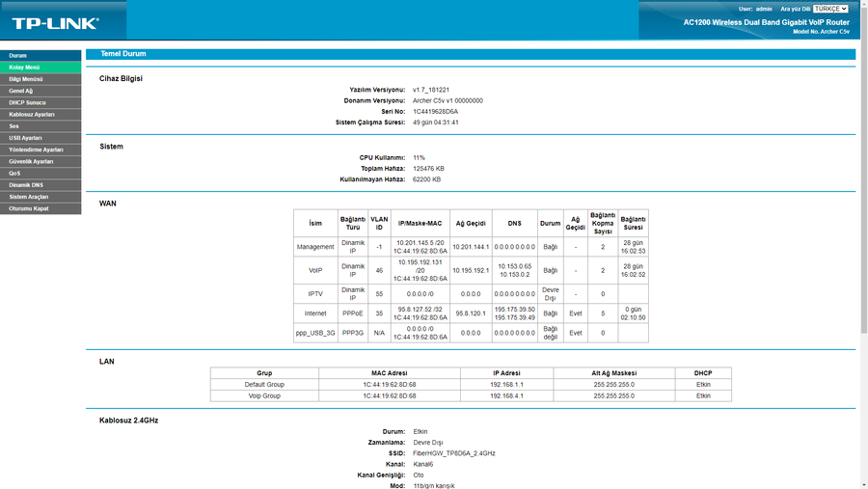Viewport: 868px width, 489px height.
Task: Open USB Ayarları
Action: point(41,138)
